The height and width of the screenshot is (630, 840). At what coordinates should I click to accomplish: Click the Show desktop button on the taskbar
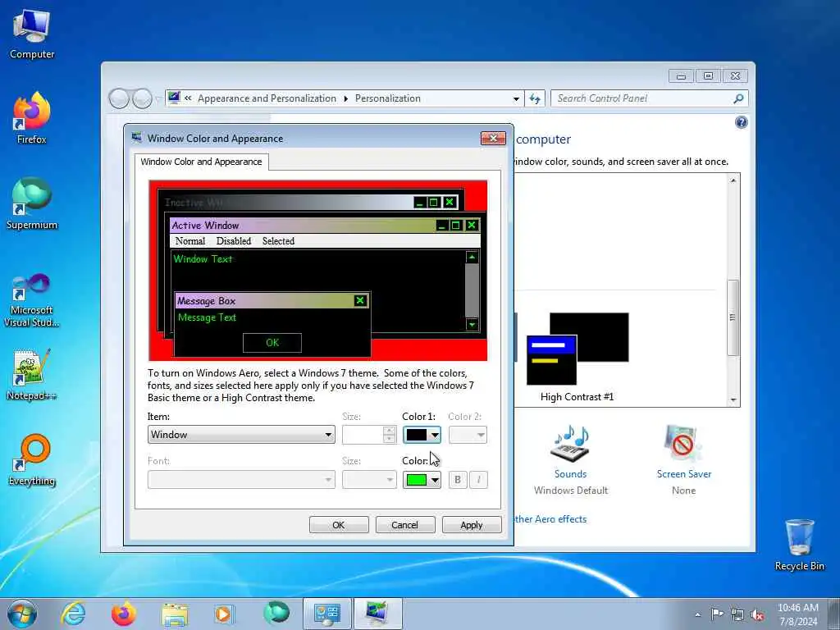[834, 614]
